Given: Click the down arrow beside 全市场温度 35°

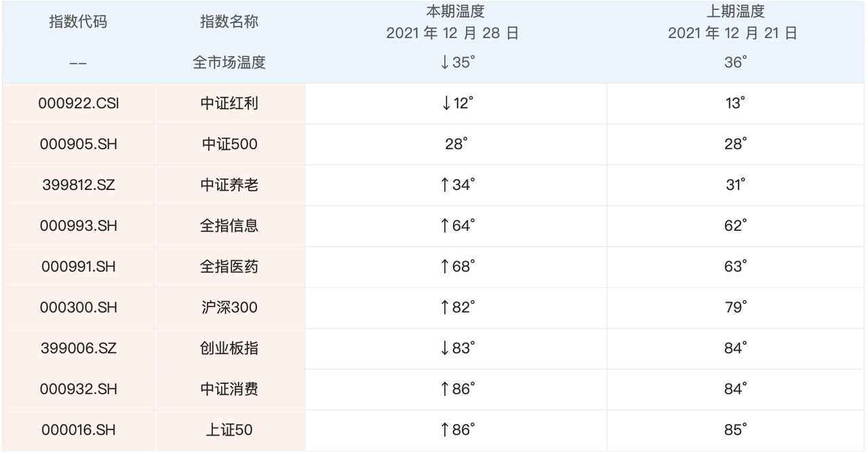Looking at the screenshot, I should pos(445,62).
